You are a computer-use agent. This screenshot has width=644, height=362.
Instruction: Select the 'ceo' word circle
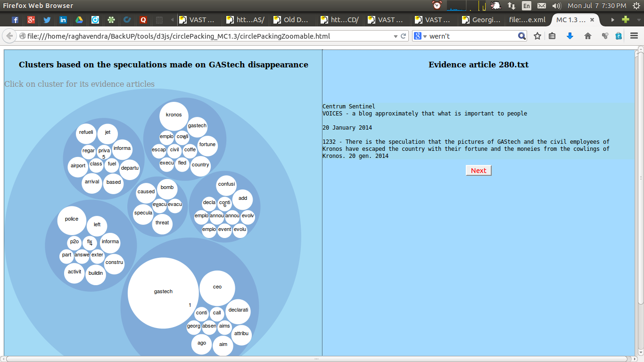[217, 288]
